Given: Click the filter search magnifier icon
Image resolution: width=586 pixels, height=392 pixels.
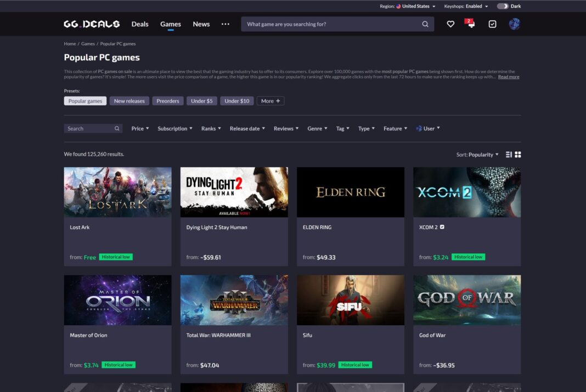Looking at the screenshot, I should (117, 128).
